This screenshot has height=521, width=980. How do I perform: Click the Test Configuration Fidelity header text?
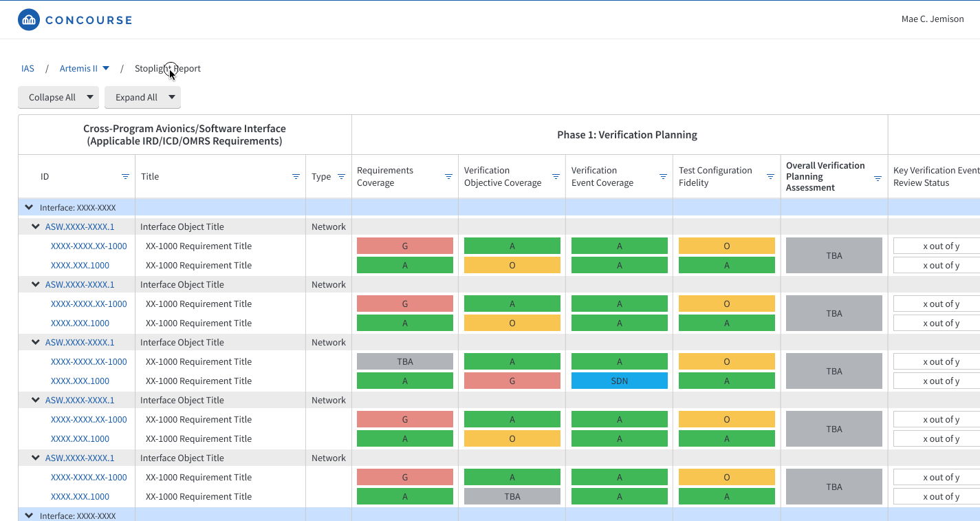[715, 176]
